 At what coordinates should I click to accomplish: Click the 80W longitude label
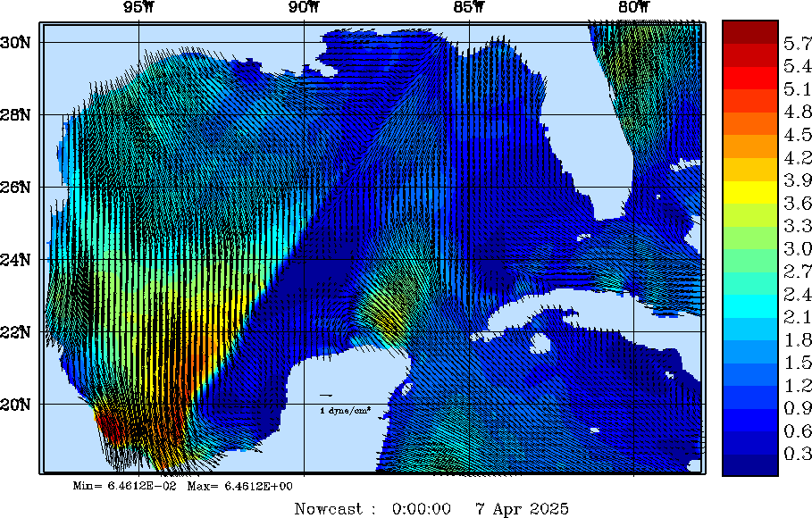tap(635, 7)
